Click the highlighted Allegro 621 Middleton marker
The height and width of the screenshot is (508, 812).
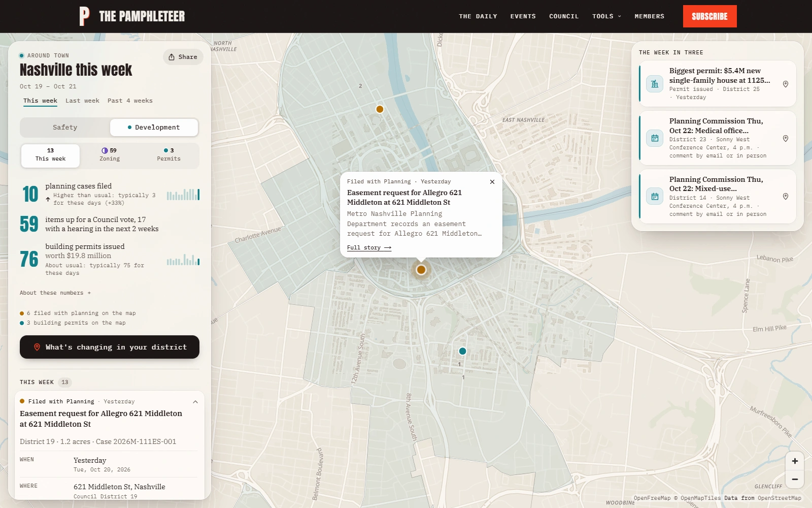421,270
